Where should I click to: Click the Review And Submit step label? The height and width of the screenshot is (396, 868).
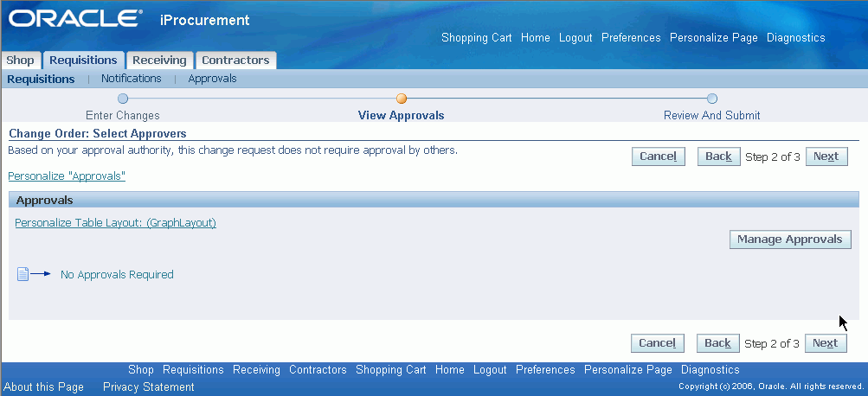(712, 116)
